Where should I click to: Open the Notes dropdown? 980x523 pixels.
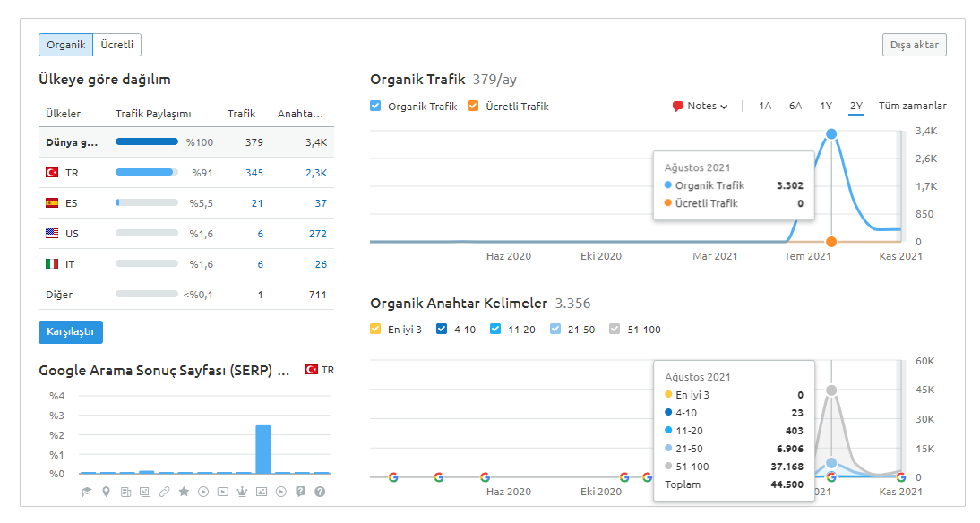point(701,107)
